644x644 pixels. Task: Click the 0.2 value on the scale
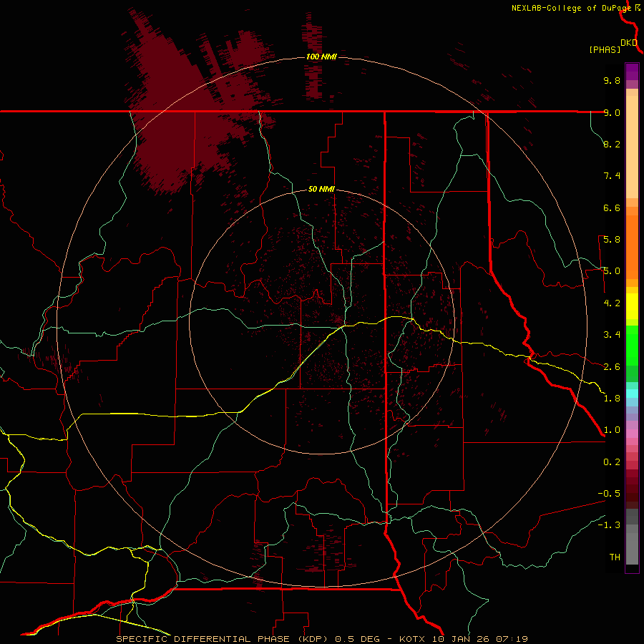[612, 462]
